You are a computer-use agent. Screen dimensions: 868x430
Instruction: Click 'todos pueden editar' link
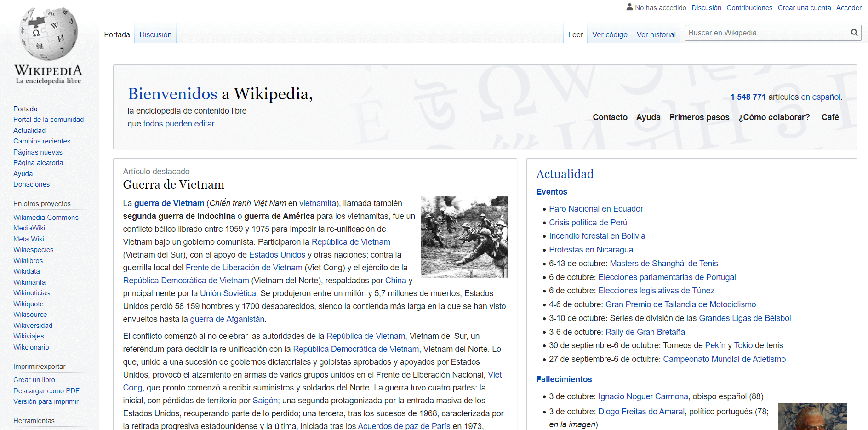178,124
